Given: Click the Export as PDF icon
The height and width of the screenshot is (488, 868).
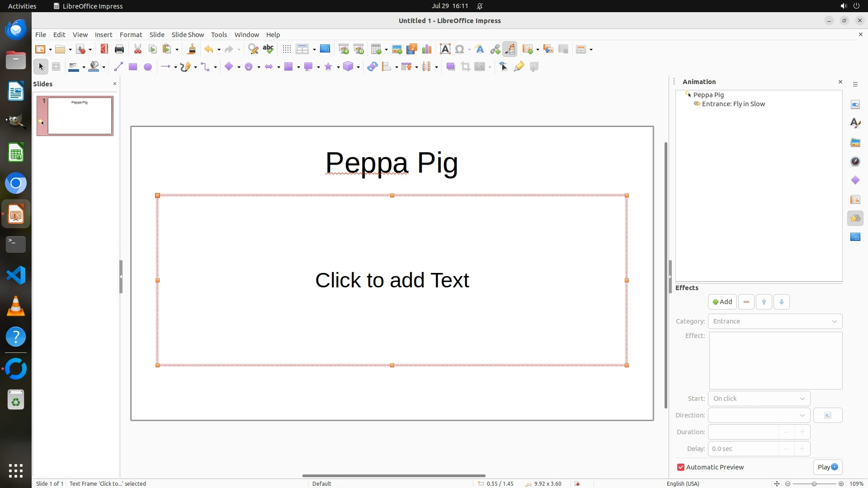Looking at the screenshot, I should pyautogui.click(x=104, y=49).
